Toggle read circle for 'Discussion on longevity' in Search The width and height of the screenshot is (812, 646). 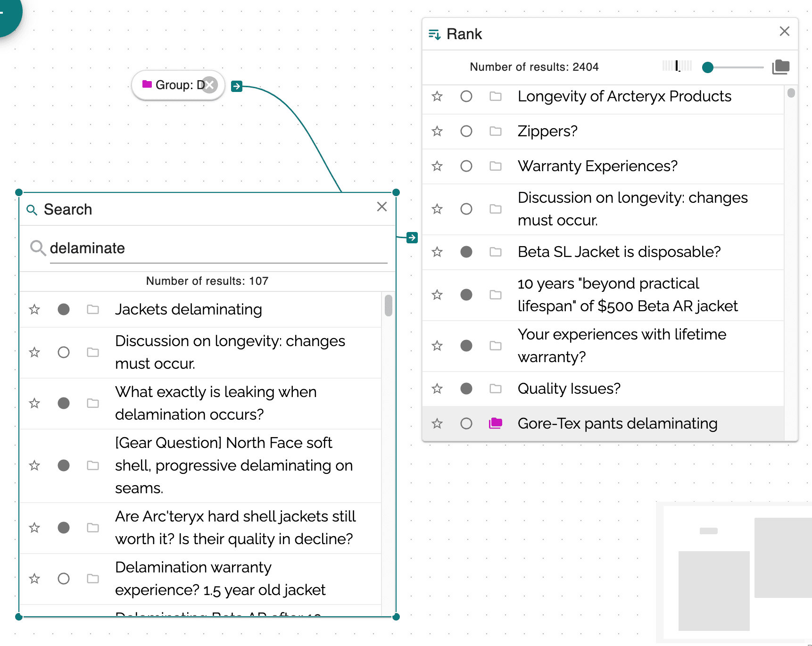pos(64,353)
